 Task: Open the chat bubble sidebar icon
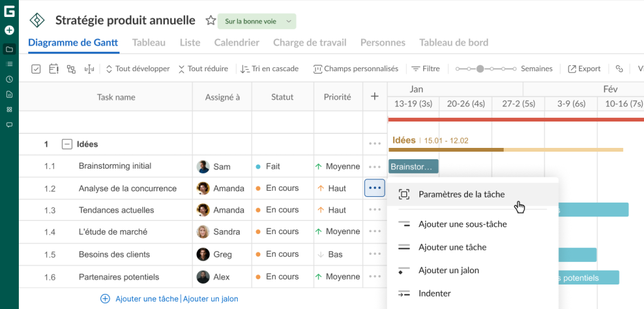pyautogui.click(x=9, y=125)
